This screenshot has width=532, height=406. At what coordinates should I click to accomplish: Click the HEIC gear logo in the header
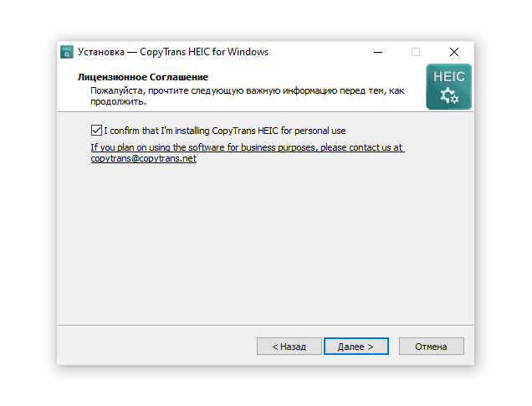tap(448, 86)
